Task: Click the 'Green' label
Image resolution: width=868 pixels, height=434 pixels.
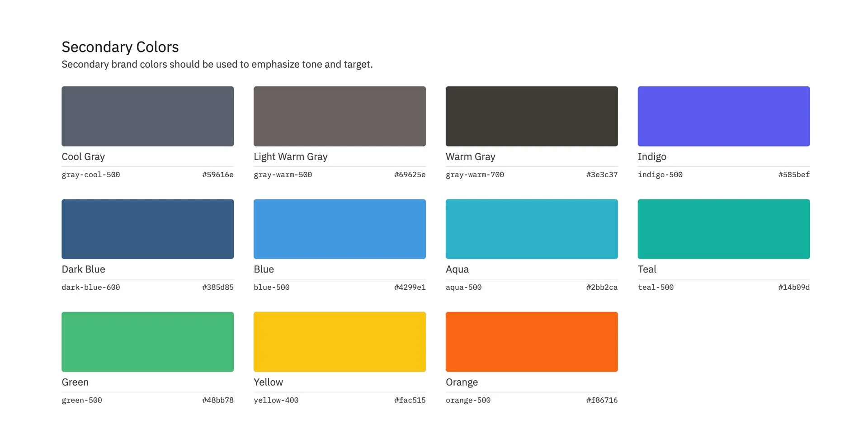Action: click(75, 382)
